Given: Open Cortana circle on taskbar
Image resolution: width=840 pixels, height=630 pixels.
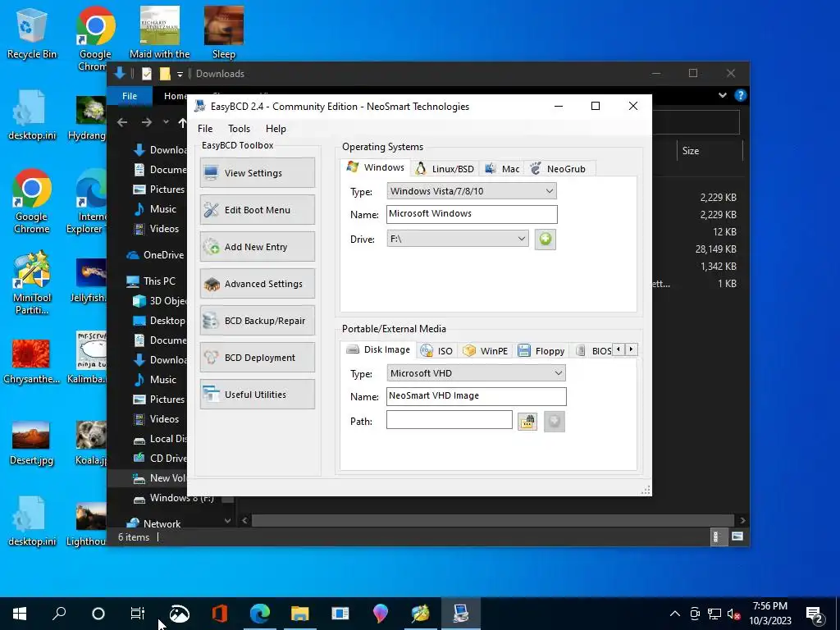Looking at the screenshot, I should 98,614.
